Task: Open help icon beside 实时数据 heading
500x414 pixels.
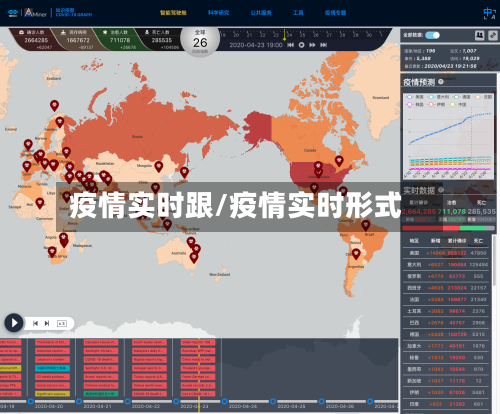Action: 441,190
